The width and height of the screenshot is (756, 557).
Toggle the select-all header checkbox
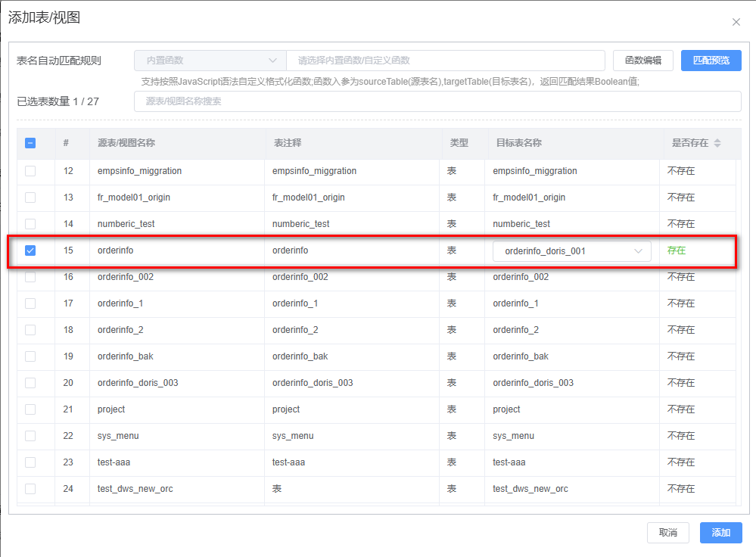[30, 143]
